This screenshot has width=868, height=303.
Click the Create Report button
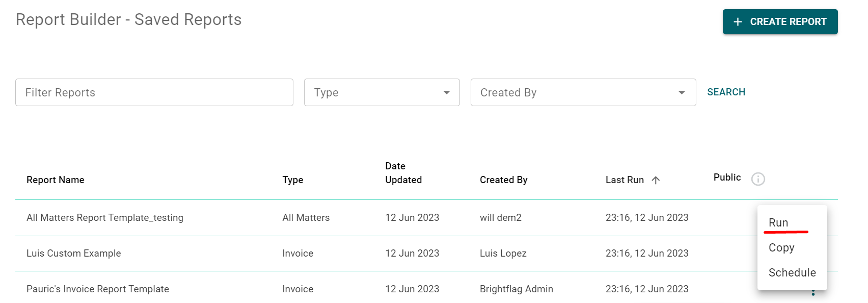pyautogui.click(x=780, y=22)
